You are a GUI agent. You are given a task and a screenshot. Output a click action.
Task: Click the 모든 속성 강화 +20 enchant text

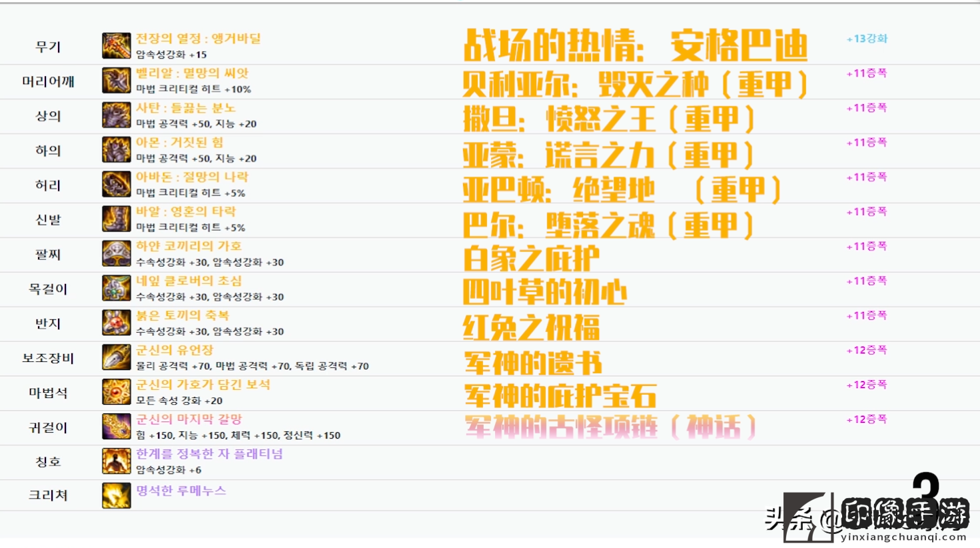pos(179,401)
